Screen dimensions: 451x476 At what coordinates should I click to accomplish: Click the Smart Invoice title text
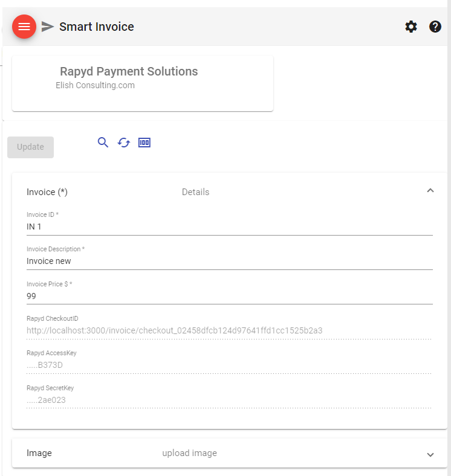97,27
